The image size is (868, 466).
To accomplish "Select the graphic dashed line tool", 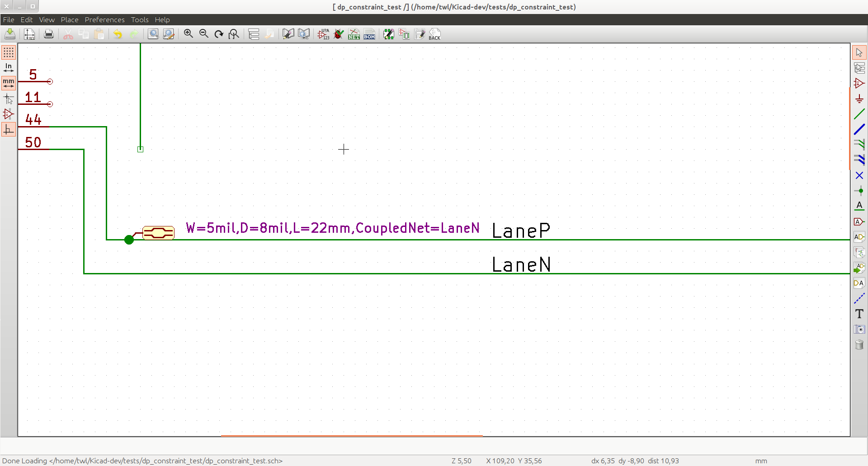I will 859,298.
